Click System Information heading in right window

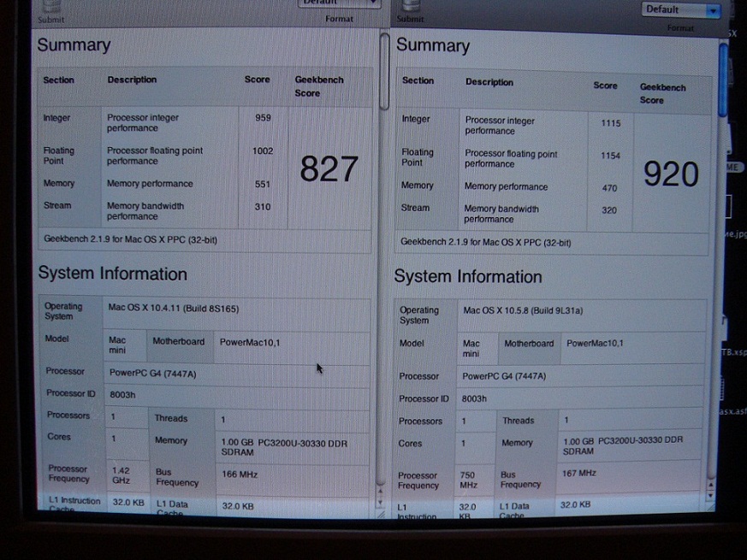coord(468,277)
